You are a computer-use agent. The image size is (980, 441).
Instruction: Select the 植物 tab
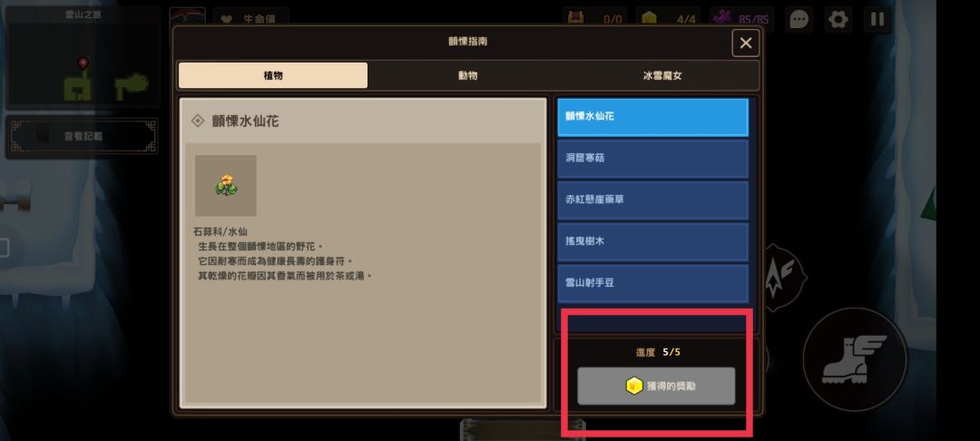[273, 75]
